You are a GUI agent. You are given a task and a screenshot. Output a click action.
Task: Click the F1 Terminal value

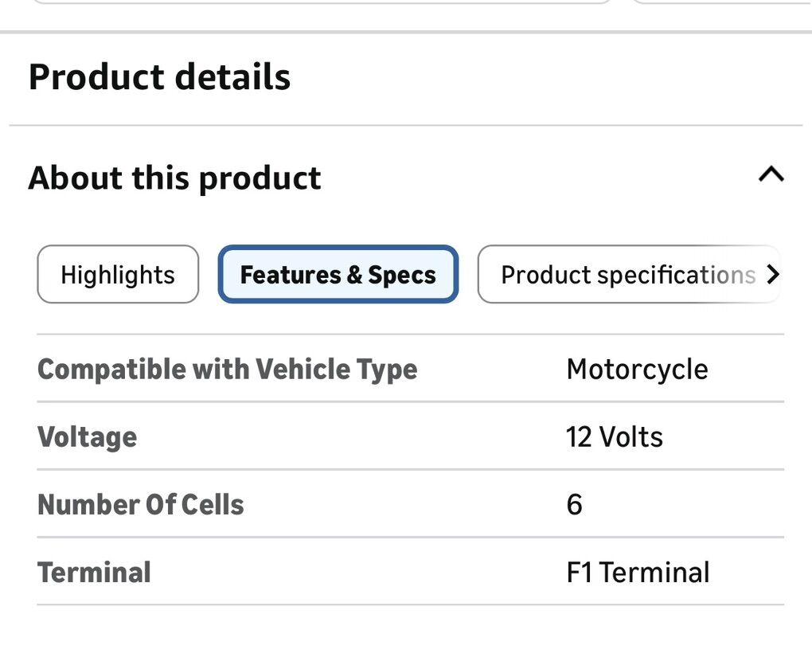pos(638,573)
